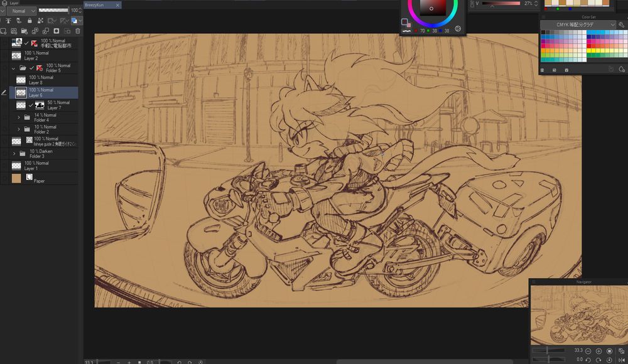Adjust the Navigator rotation slider
Screen dimensions: 628x364
pyautogui.click(x=548, y=359)
